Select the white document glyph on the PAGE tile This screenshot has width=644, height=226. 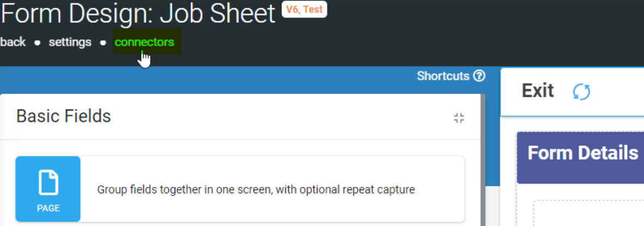click(48, 183)
